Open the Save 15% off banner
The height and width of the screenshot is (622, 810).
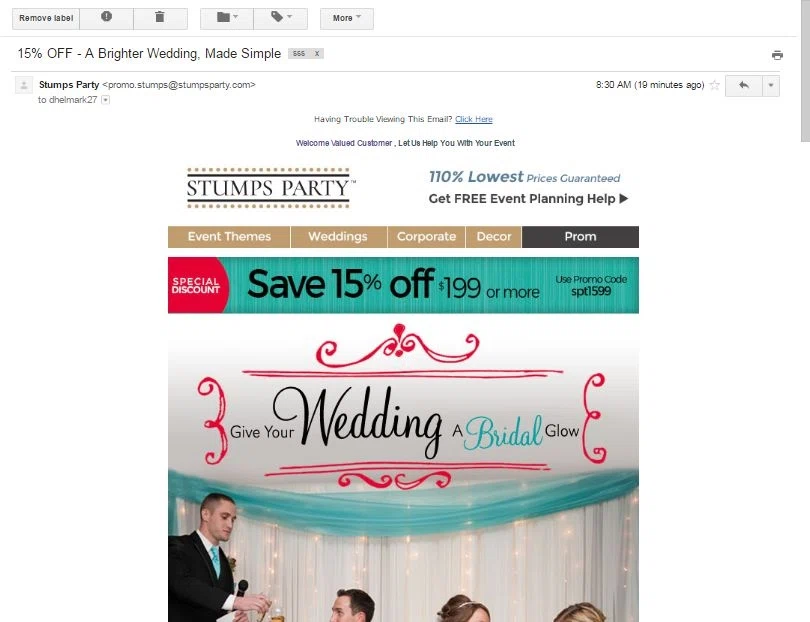[x=403, y=285]
